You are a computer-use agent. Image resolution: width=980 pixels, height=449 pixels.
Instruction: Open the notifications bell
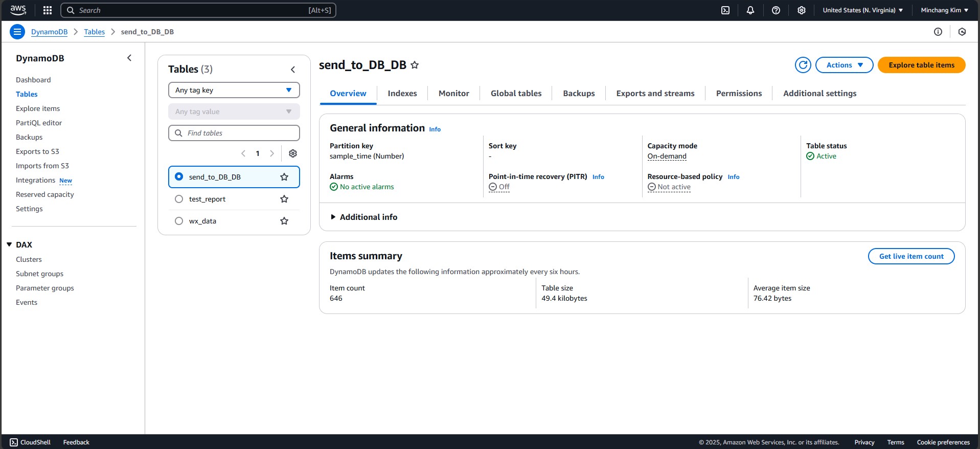click(750, 10)
